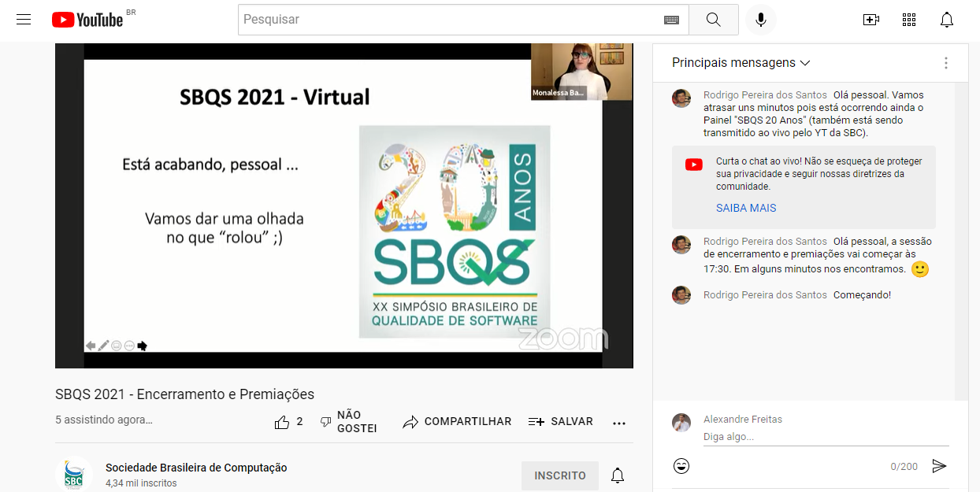This screenshot has width=980, height=492.
Task: Open channel notification bell settings
Action: pyautogui.click(x=618, y=475)
